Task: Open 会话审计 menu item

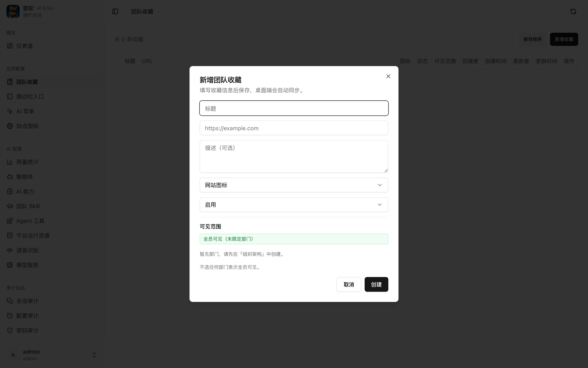Action: tap(52, 301)
